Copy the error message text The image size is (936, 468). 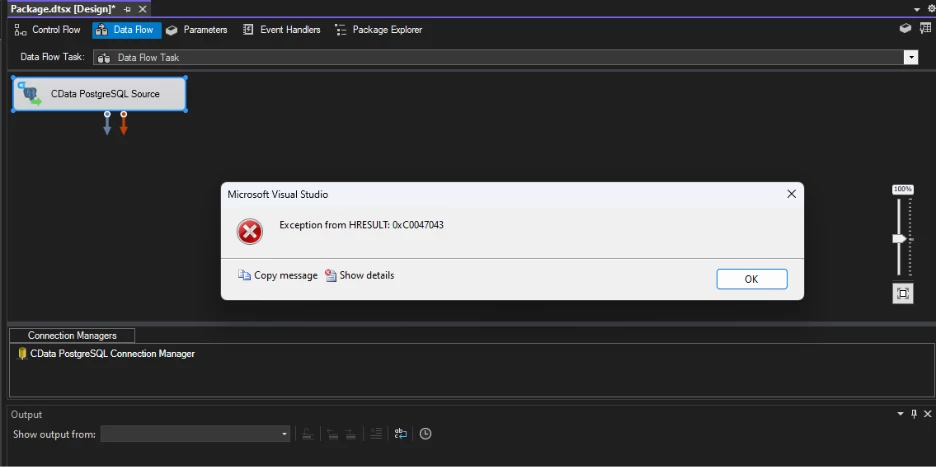(x=278, y=275)
